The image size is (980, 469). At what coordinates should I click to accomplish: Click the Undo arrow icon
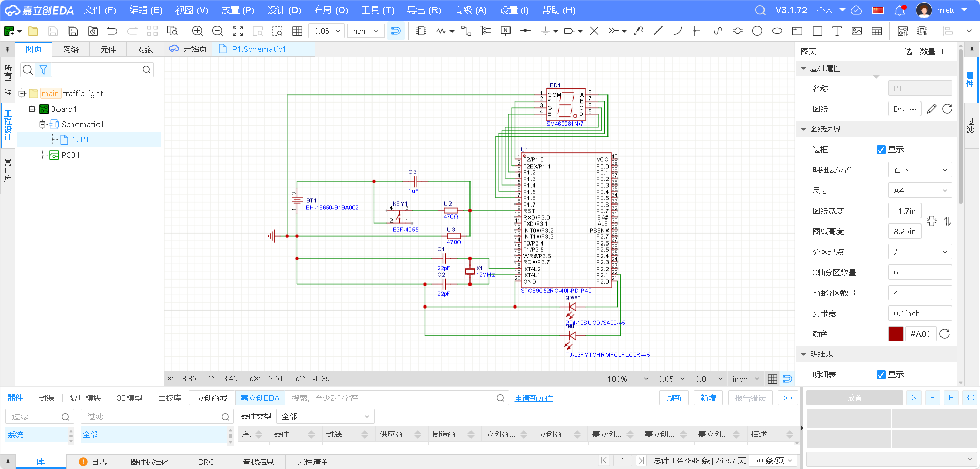pyautogui.click(x=112, y=31)
